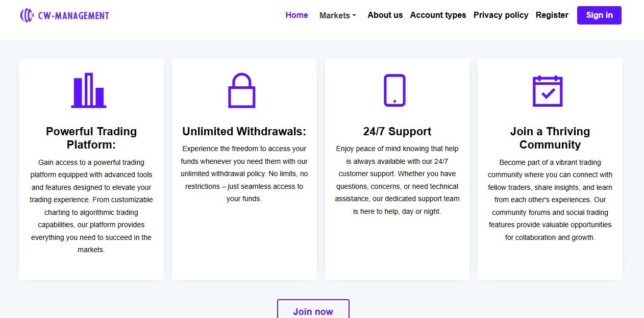Viewport: 644px width, 318px height.
Task: Select the bar chart trading platform icon
Action: pyautogui.click(x=89, y=91)
